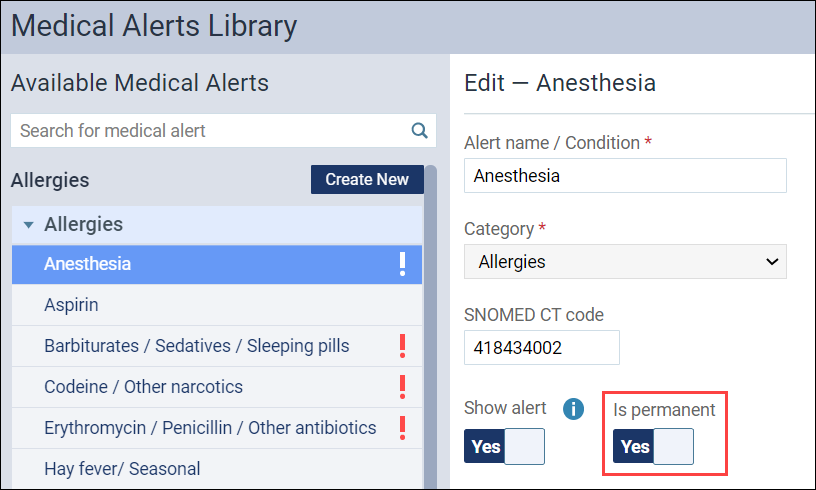Click the SNOMED CT code field
The height and width of the screenshot is (490, 816).
click(x=542, y=347)
